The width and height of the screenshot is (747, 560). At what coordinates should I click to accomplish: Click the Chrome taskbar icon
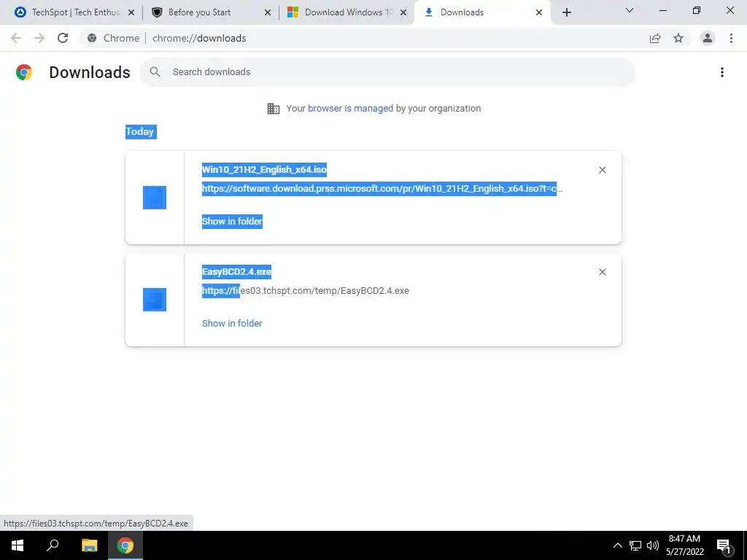(125, 545)
